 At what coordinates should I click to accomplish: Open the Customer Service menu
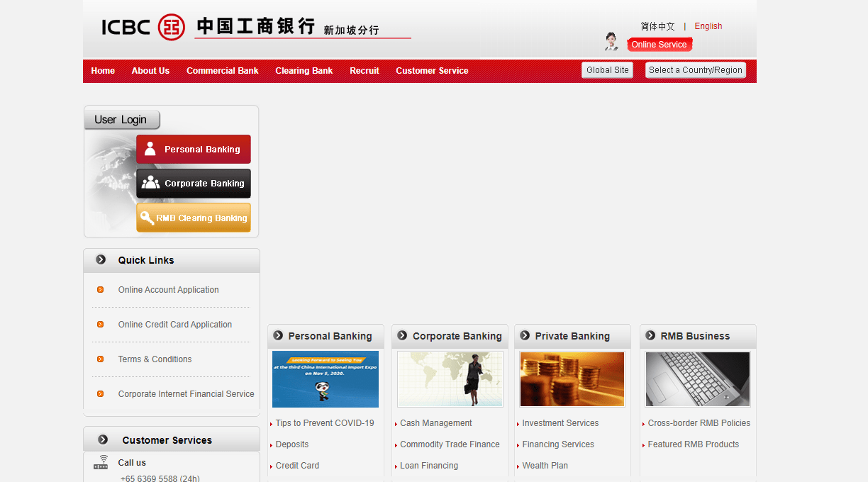click(x=432, y=71)
